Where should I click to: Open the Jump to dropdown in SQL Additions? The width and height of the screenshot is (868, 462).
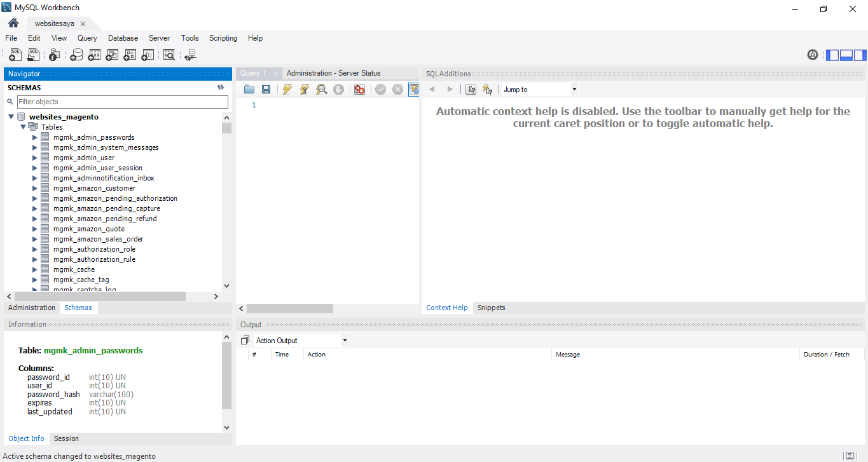(574, 89)
